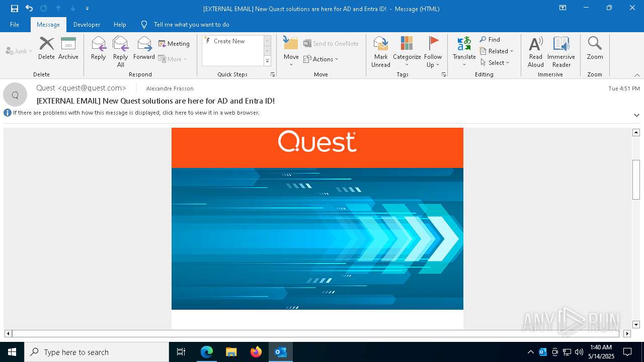Open the Quick Steps dialog launcher

pos(273,74)
